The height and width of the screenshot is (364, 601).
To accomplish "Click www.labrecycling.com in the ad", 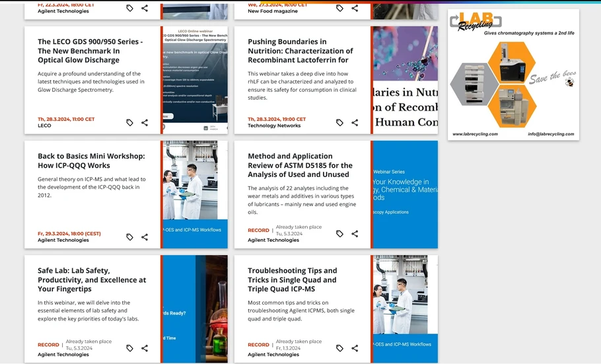I will tap(475, 134).
